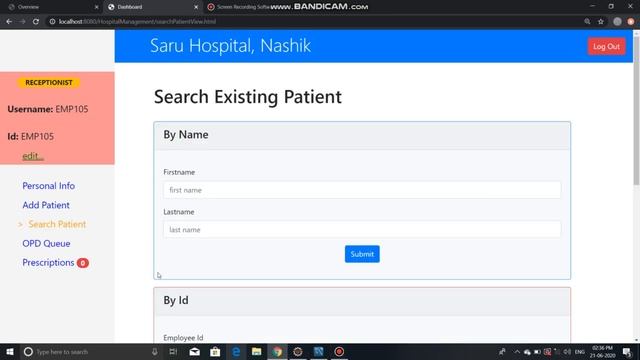Screen dimensions: 640x360
Task: Go forward in browser history
Action: 22,22
